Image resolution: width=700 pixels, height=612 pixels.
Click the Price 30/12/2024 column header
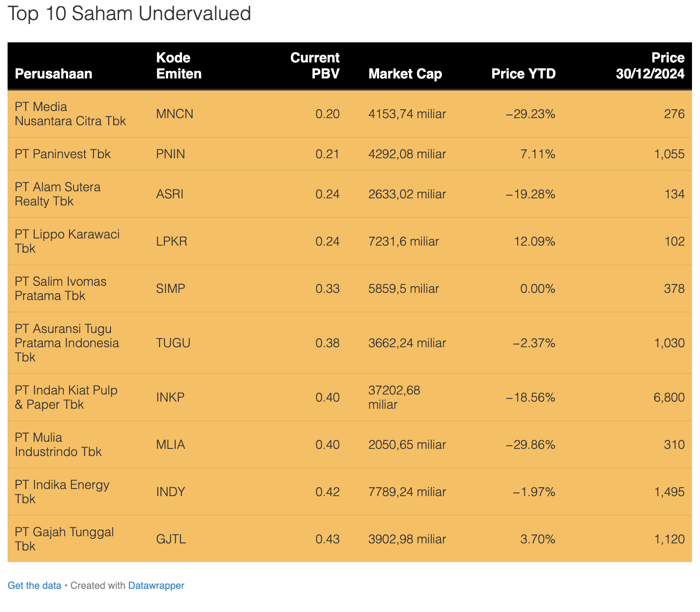point(650,66)
